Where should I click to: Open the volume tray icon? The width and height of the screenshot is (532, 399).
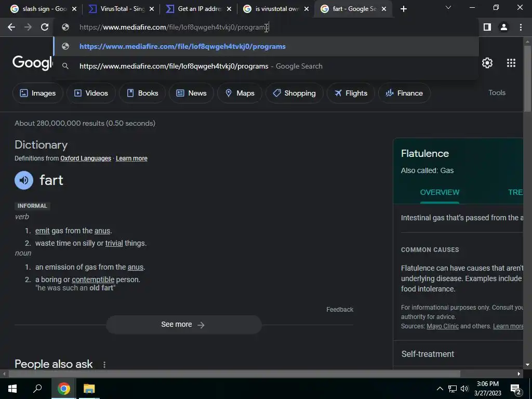(464, 389)
